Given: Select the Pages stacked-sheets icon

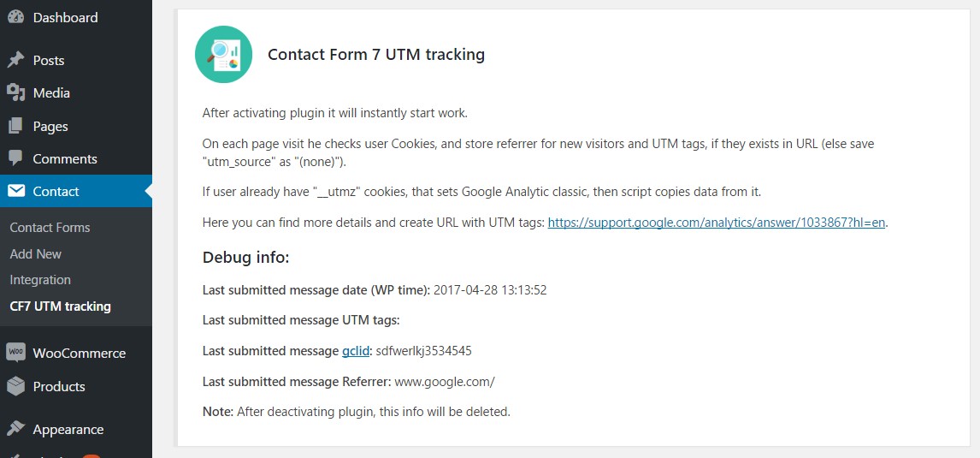Looking at the screenshot, I should (x=15, y=126).
